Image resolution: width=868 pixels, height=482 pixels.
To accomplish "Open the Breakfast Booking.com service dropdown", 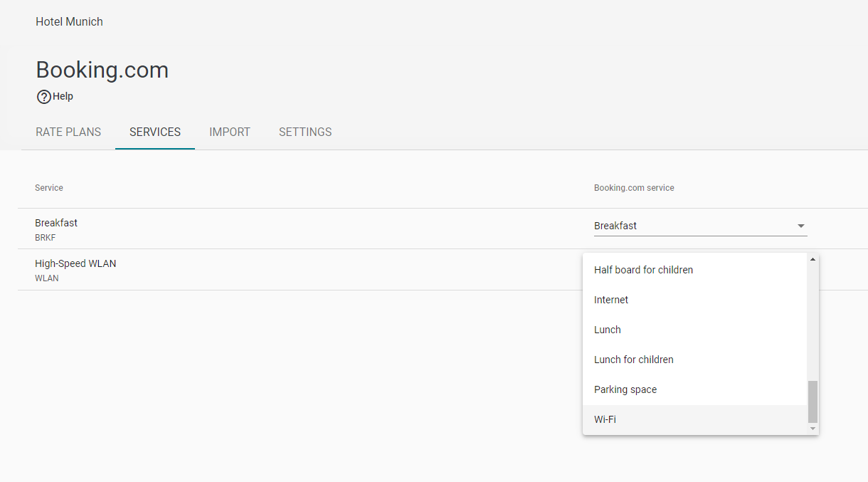I will coord(701,226).
